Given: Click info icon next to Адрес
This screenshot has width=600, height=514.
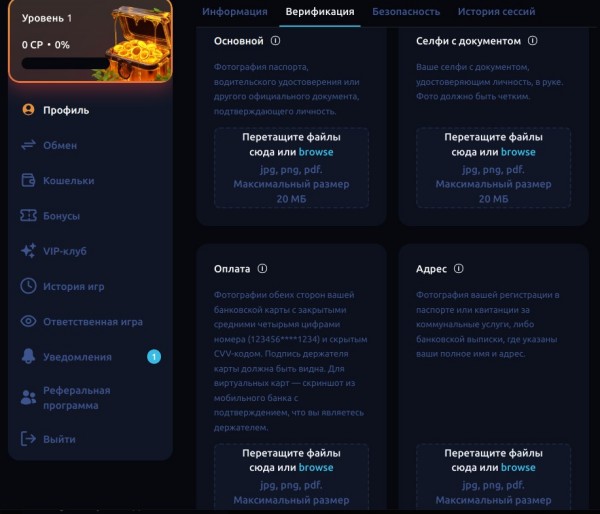Looking at the screenshot, I should 458,269.
